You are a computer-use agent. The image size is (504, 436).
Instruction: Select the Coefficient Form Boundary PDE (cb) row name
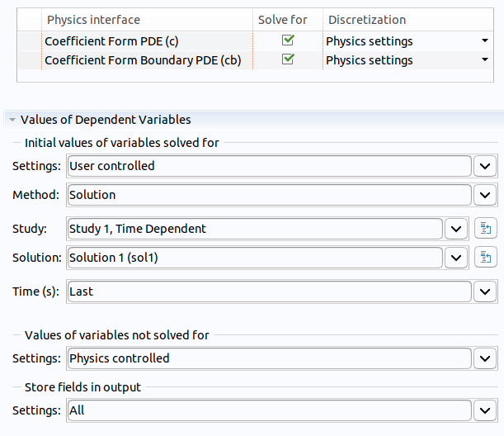[142, 60]
